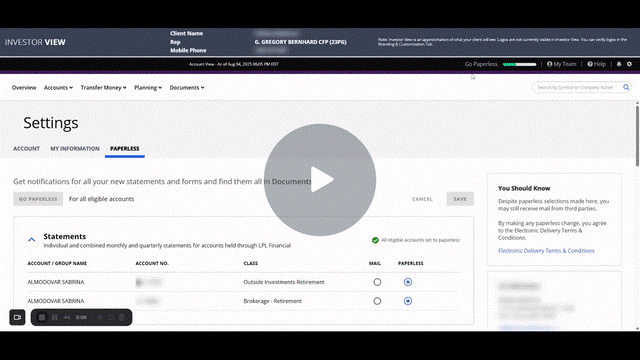The image size is (640, 360).
Task: Click the ACCOUNT / GROUP NAME column header
Action: (x=57, y=263)
